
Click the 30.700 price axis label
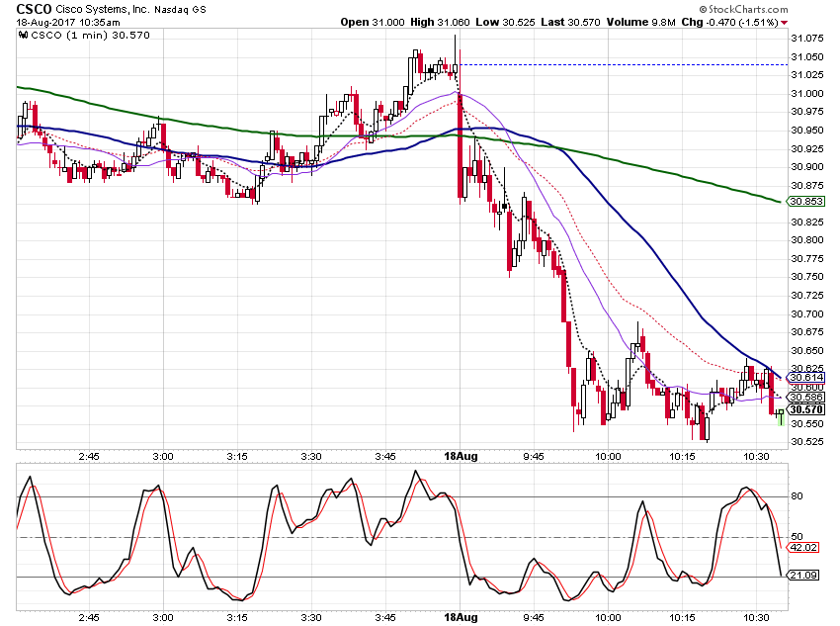click(x=807, y=313)
